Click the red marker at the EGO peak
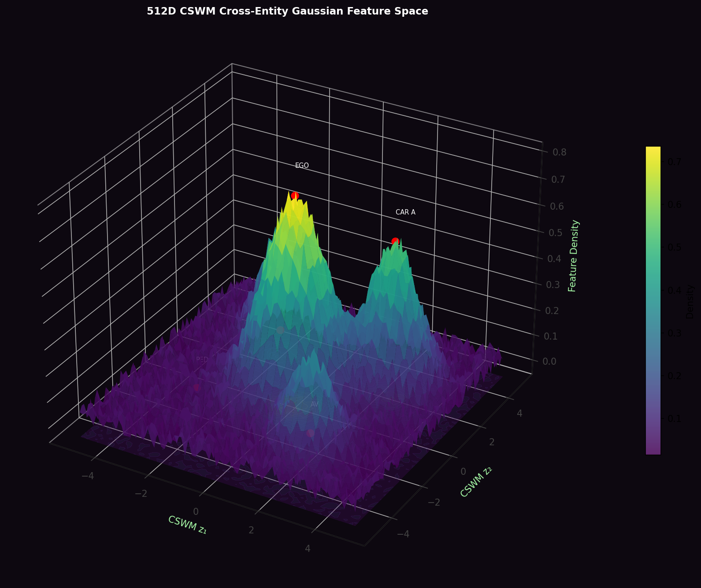The height and width of the screenshot is (588, 701). 295,196
